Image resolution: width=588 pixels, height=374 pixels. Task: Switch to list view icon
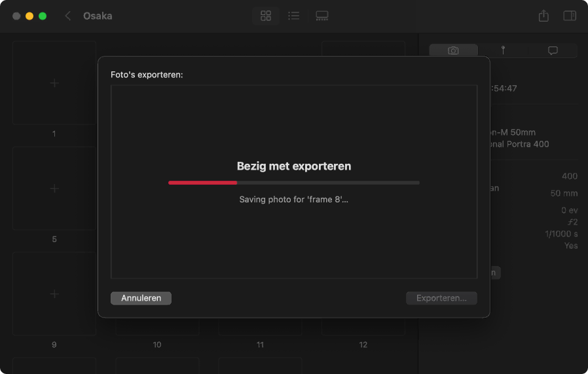pos(293,16)
